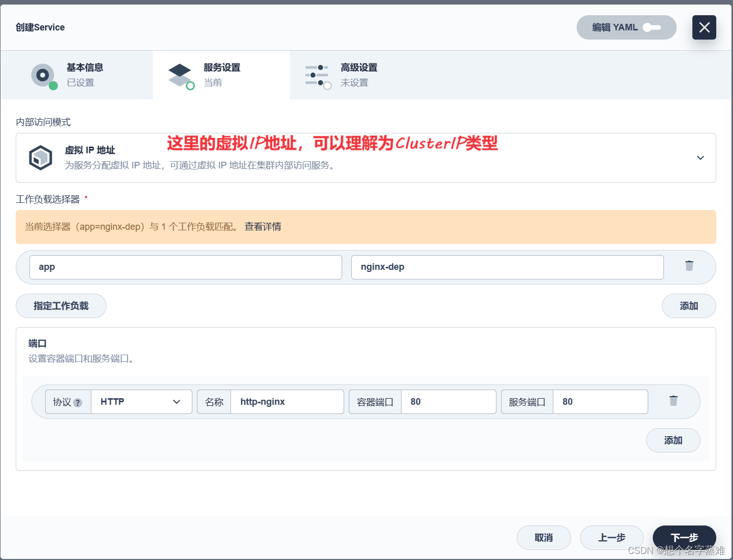Click the 服务设置 layers icon
The height and width of the screenshot is (560, 733).
181,76
